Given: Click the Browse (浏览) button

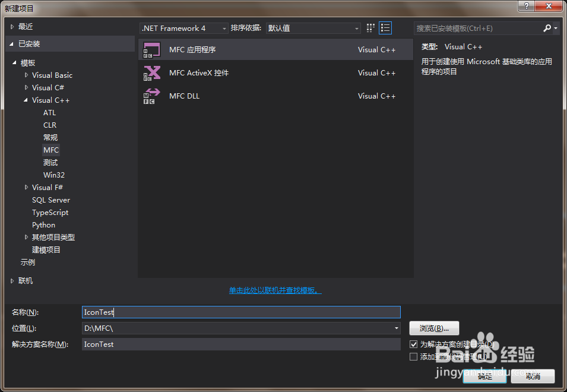Looking at the screenshot, I should (434, 328).
